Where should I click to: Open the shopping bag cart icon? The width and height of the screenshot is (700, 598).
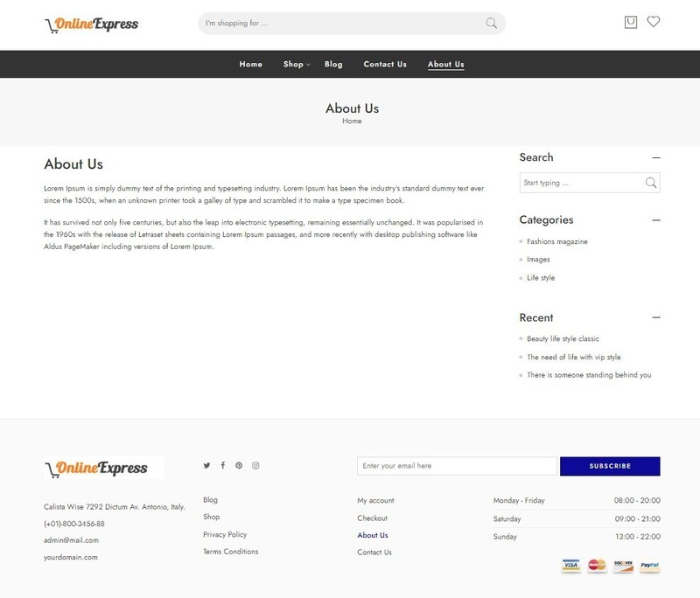point(630,23)
